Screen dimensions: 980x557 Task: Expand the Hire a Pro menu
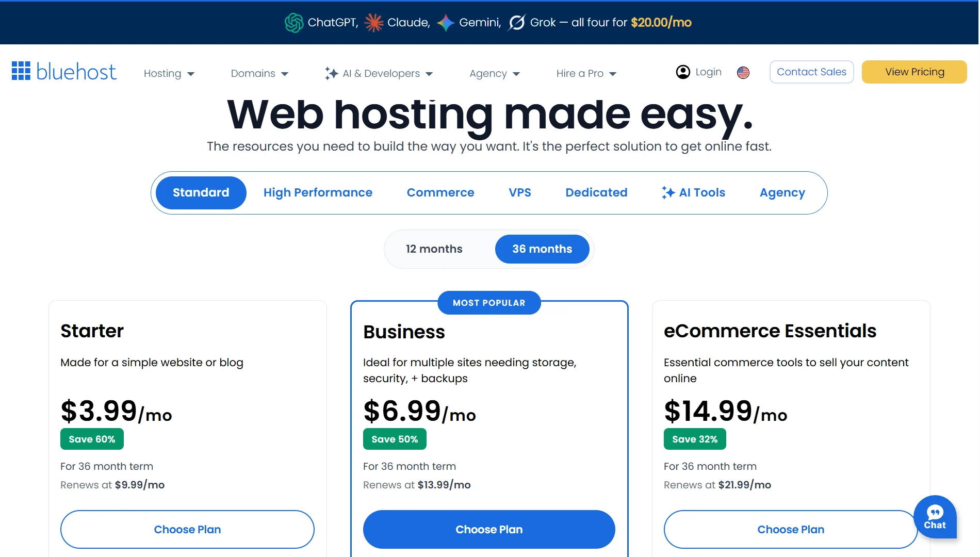click(x=586, y=73)
